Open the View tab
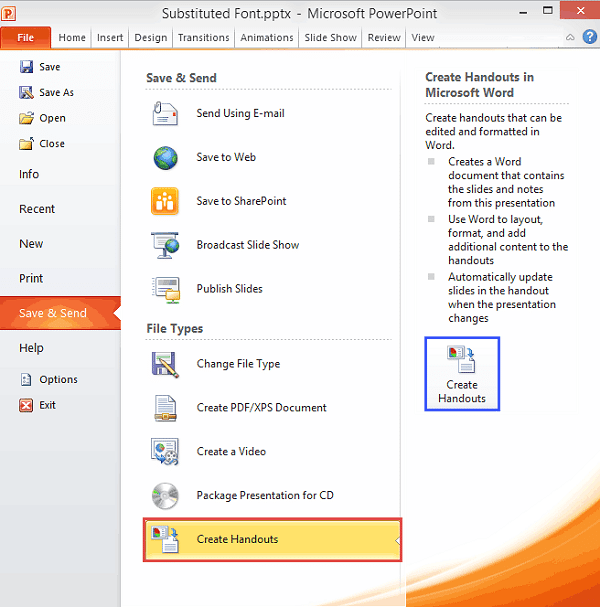 pyautogui.click(x=423, y=38)
